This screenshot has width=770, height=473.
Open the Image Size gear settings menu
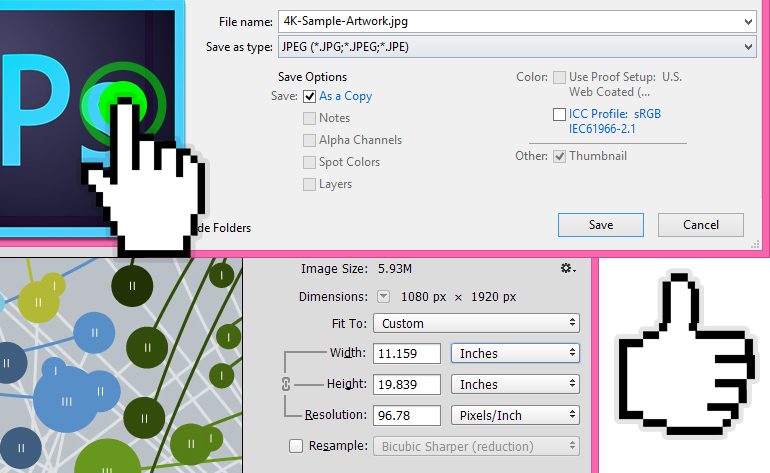click(x=568, y=269)
